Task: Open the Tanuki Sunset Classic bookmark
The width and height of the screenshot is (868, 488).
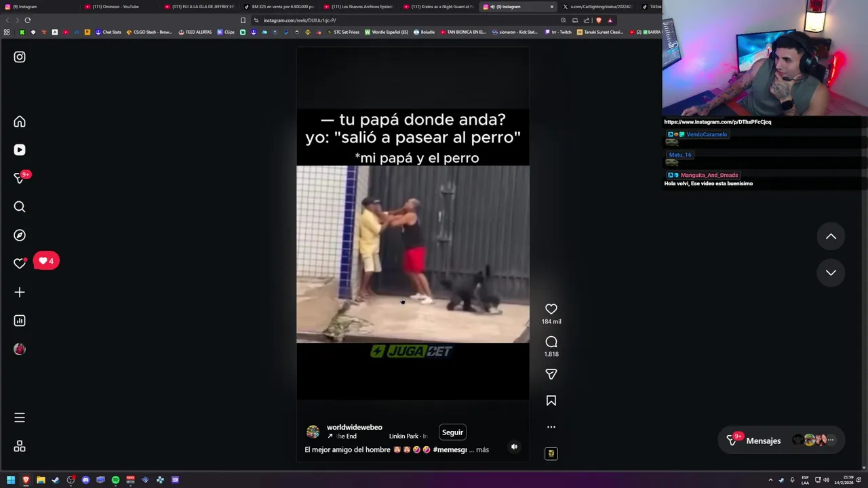Action: (600, 32)
